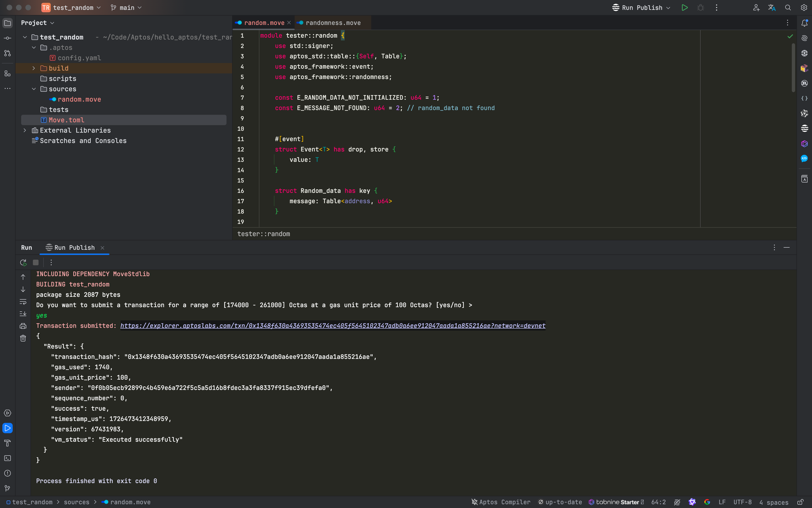
Task: Open the Project view dropdown
Action: pos(38,23)
